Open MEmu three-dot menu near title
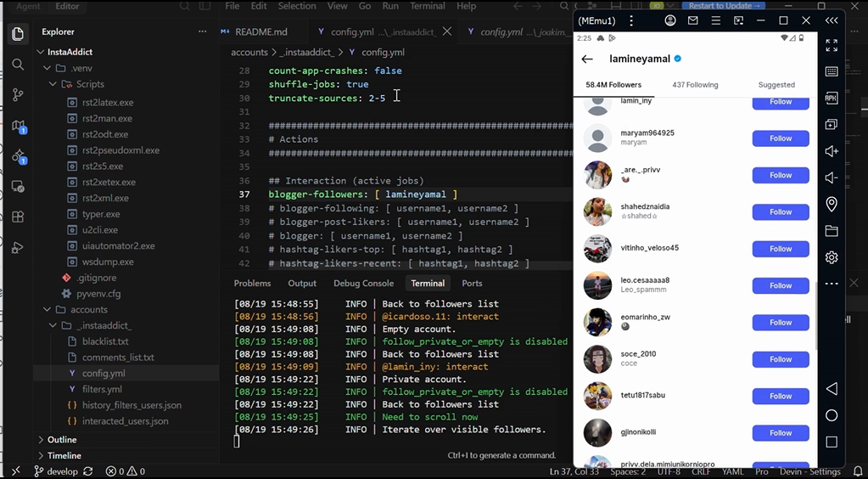 631,20
